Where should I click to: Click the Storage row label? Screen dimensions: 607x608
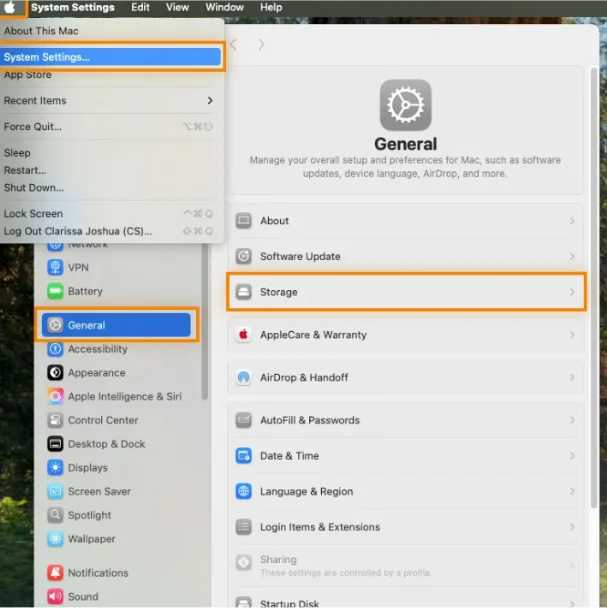279,292
